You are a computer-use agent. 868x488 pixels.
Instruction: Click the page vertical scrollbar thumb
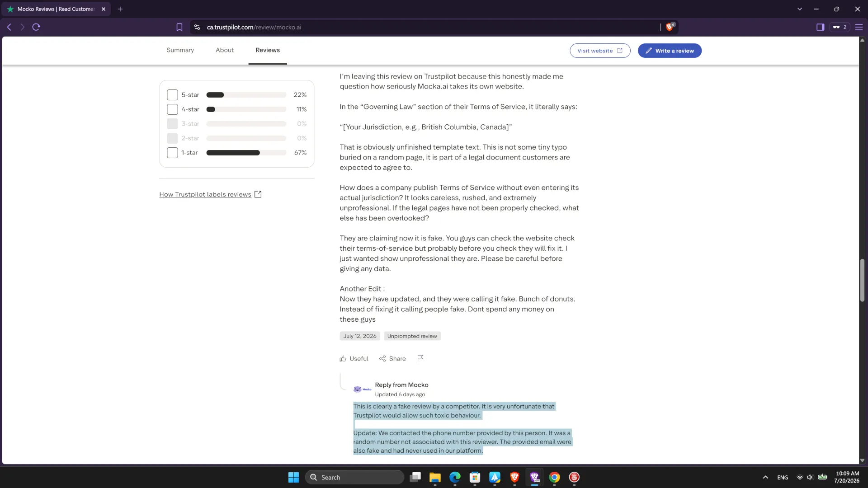[x=862, y=280]
